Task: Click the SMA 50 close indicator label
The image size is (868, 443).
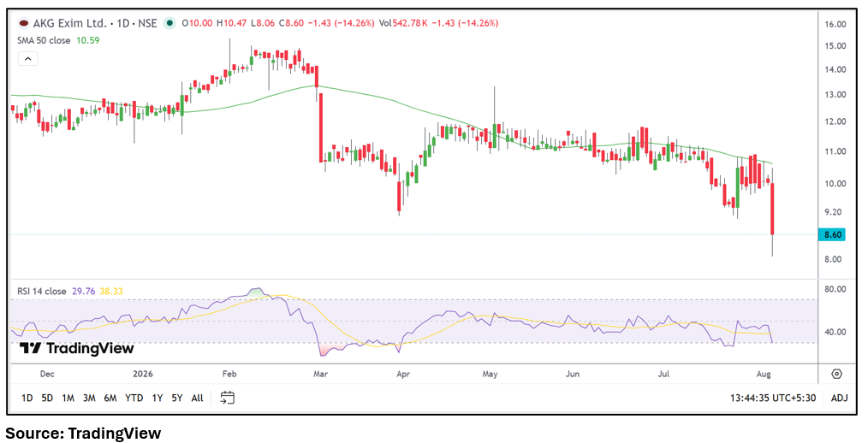Action: point(44,40)
